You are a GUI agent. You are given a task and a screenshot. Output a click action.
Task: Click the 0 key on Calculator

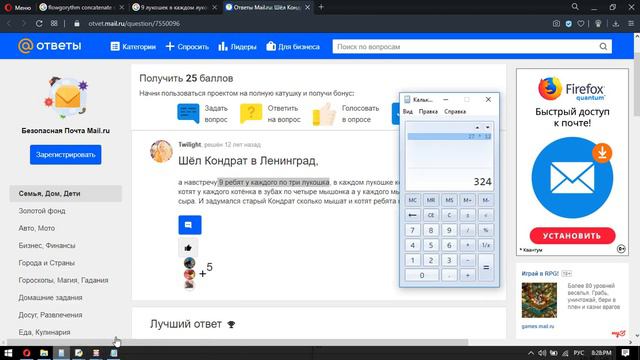[x=422, y=276]
